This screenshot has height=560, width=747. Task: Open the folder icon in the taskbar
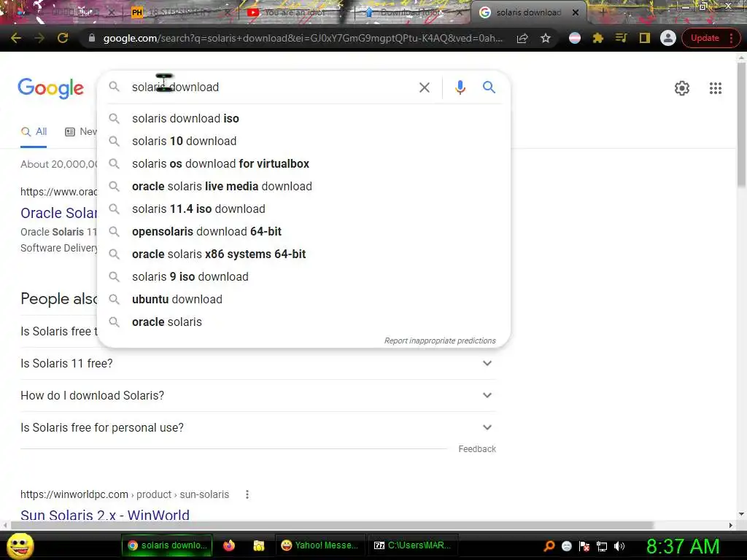(x=259, y=545)
